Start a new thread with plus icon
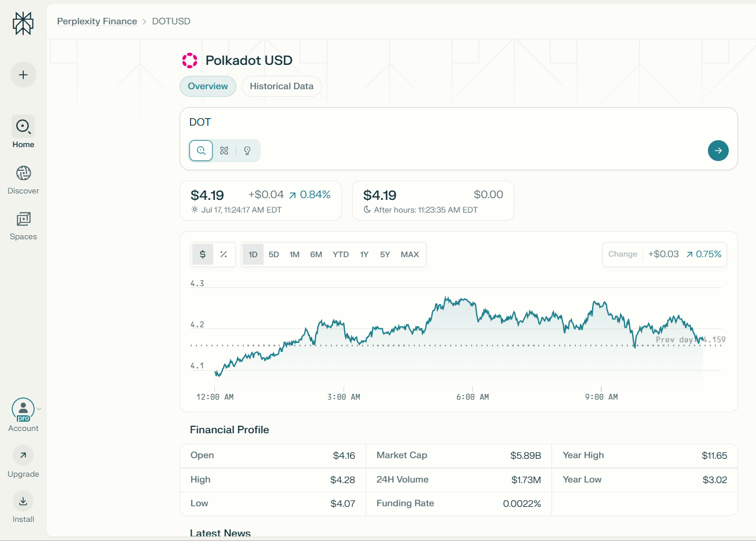The height and width of the screenshot is (541, 756). (x=23, y=75)
